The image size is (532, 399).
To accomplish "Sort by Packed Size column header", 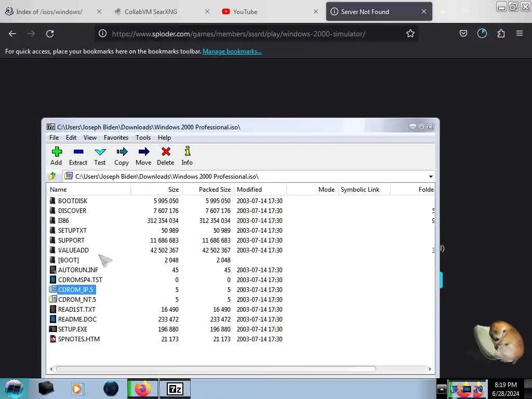I will [x=208, y=189].
